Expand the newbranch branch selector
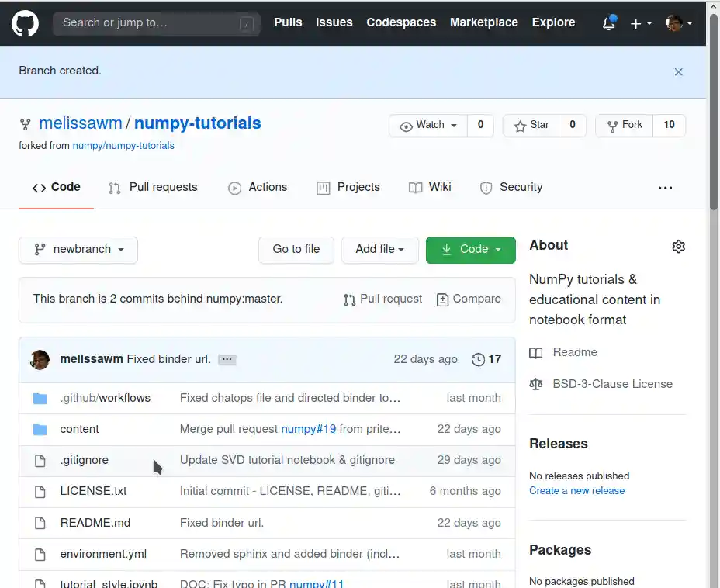This screenshot has width=720, height=588. (78, 250)
